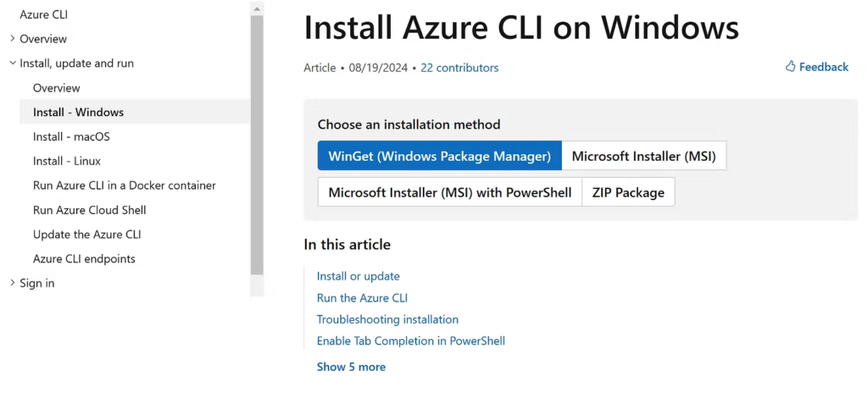This screenshot has width=868, height=393.
Task: Click the sidebar scrollbar up arrow
Action: pos(257,8)
